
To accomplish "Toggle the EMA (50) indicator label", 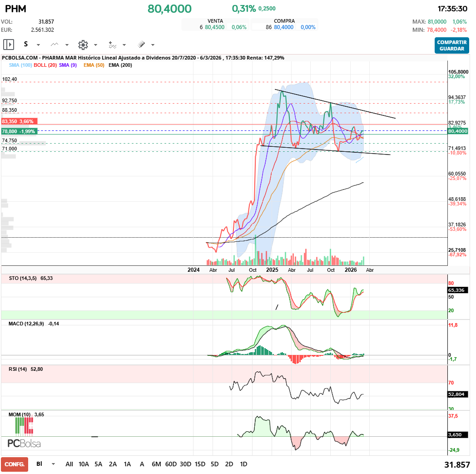I will tap(94, 65).
